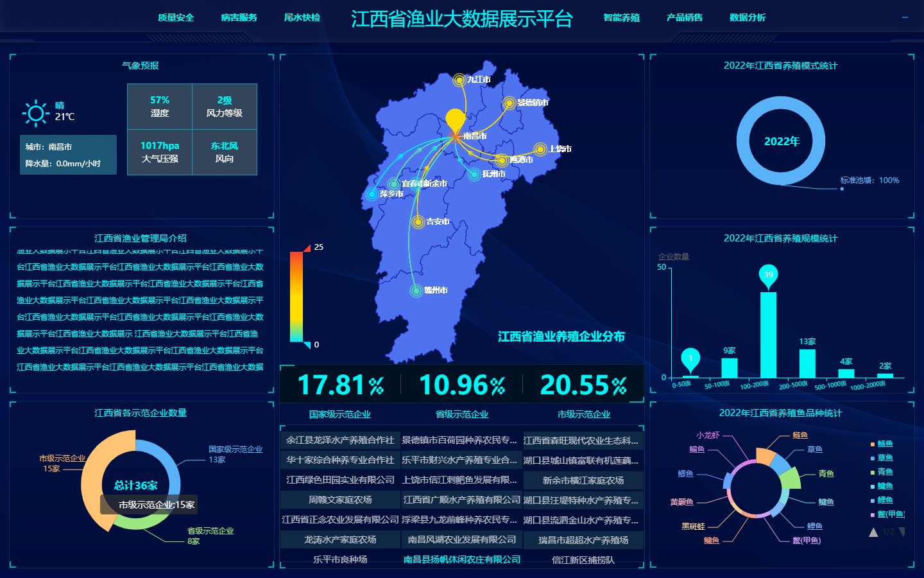Click the sun weather icon in 气象预报 panel
This screenshot has height=578, width=924.
37,112
